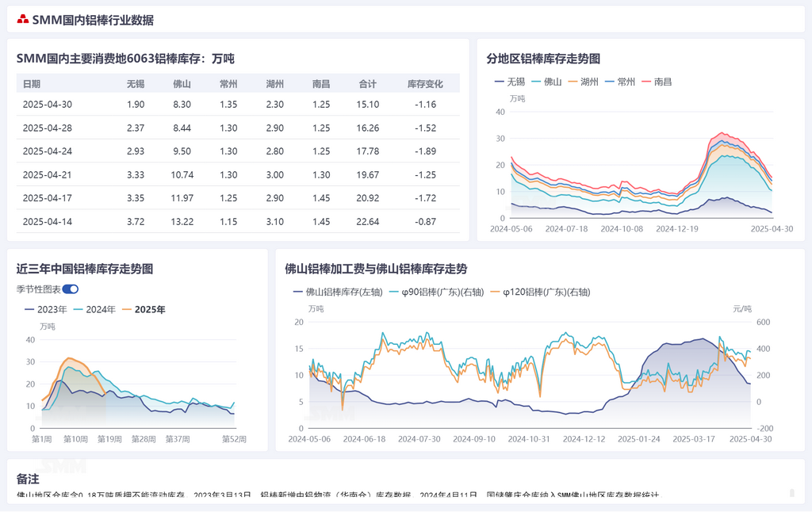Image resolution: width=812 pixels, height=512 pixels.
Task: Click the scrollbar in the 备注 panel
Action: coord(792,493)
